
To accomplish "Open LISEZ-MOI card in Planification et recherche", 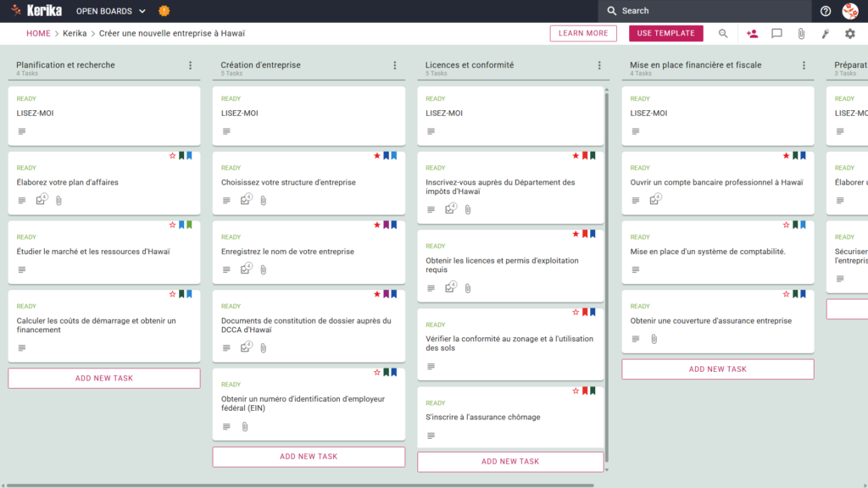I will [x=104, y=116].
